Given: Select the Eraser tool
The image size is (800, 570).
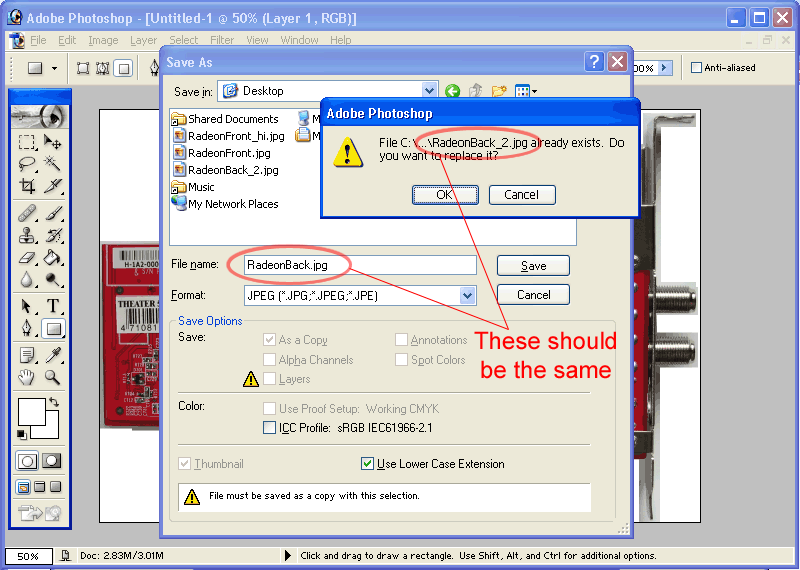Looking at the screenshot, I should pyautogui.click(x=27, y=257).
